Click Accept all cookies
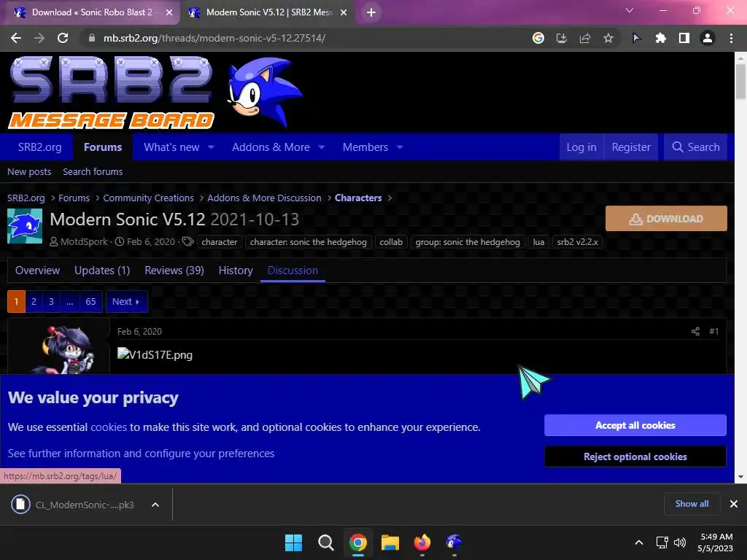 click(635, 425)
